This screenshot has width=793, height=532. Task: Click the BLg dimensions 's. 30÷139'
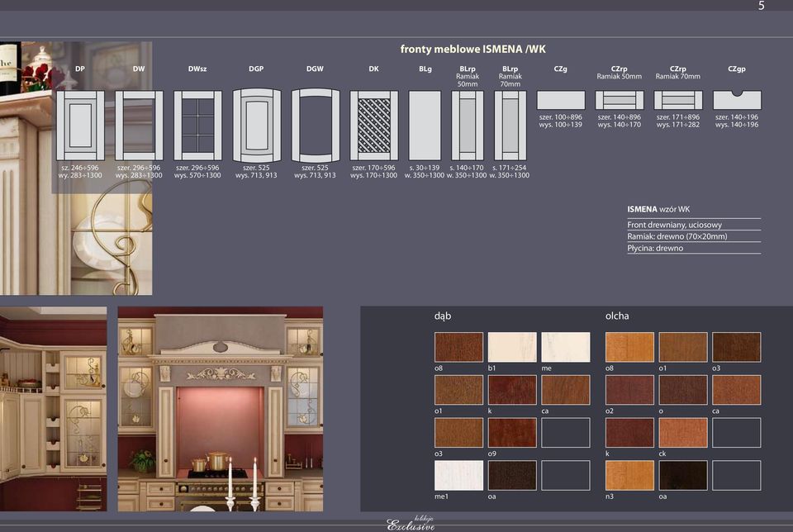pos(425,168)
